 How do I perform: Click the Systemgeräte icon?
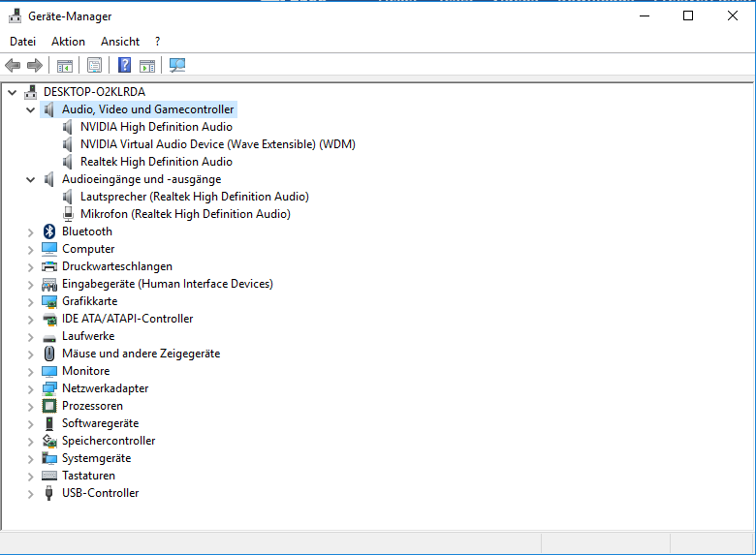coord(49,458)
